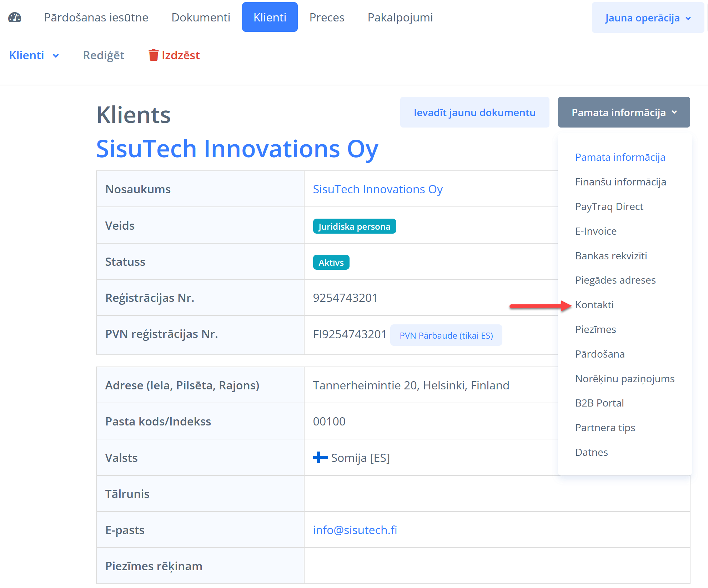Image resolution: width=708 pixels, height=588 pixels.
Task: Expand the Klienti submenu chevron
Action: pyautogui.click(x=56, y=56)
